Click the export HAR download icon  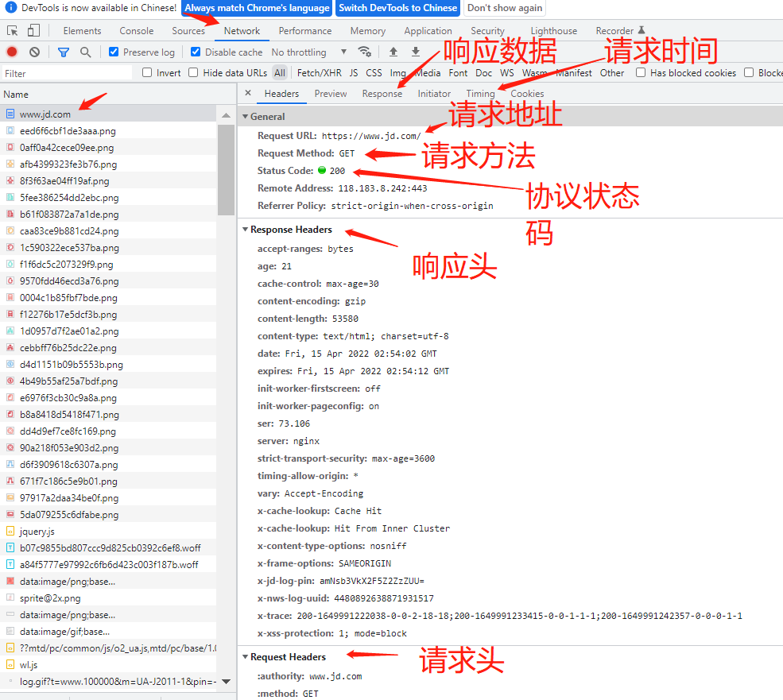[x=416, y=52]
